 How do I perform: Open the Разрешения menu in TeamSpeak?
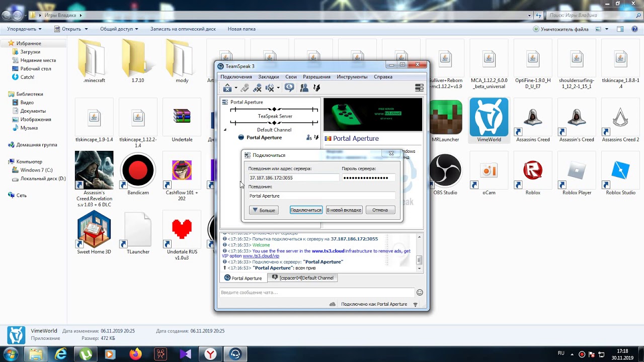click(316, 77)
